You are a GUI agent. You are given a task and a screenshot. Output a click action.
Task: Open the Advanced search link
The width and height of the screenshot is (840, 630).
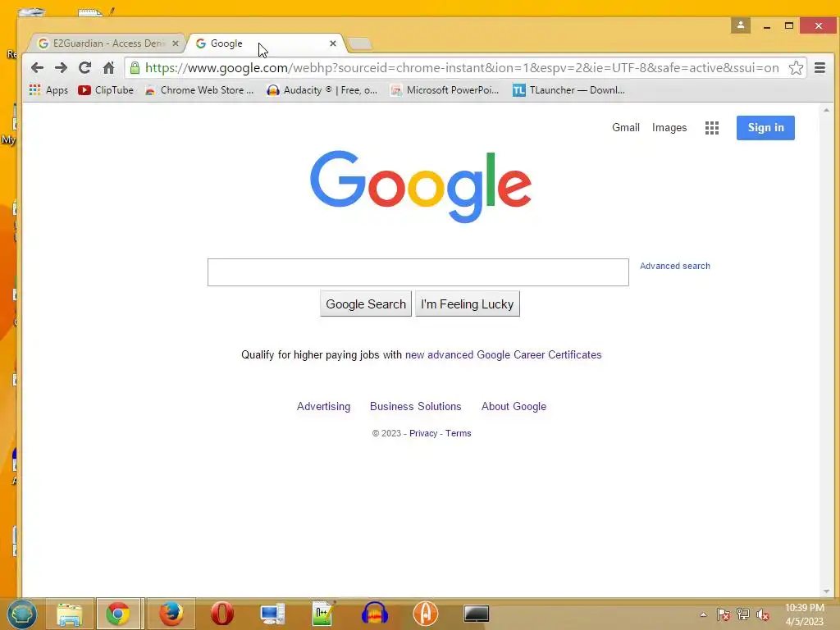coord(675,266)
